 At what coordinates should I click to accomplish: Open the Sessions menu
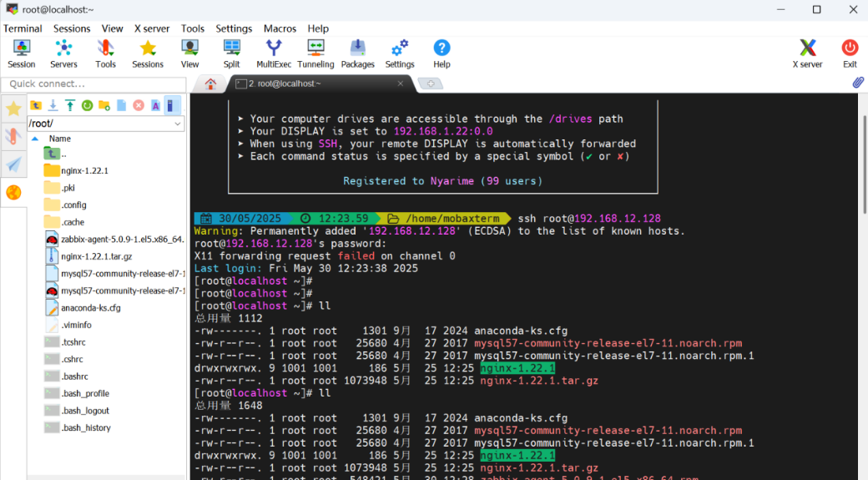click(72, 28)
